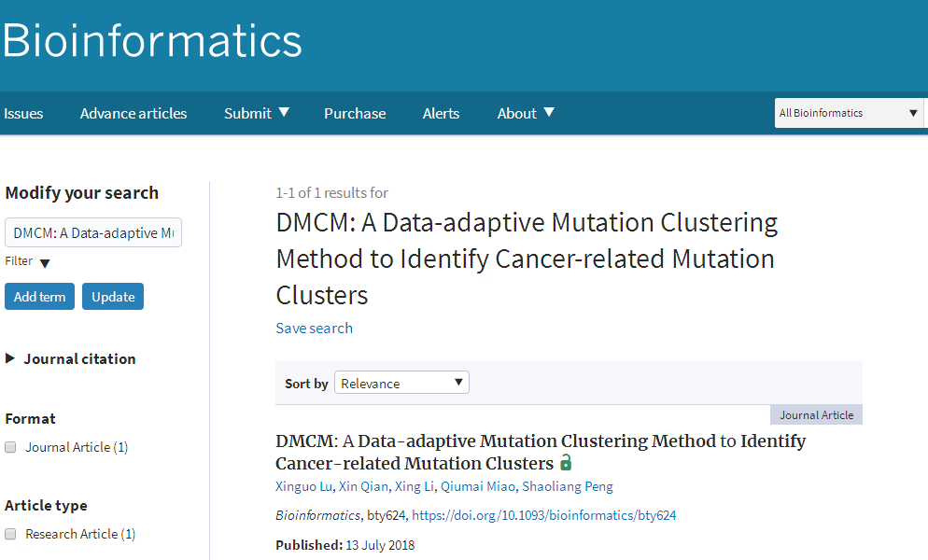Open the Submit menu arrow
Viewport: 928px width, 560px height.
pyautogui.click(x=284, y=113)
